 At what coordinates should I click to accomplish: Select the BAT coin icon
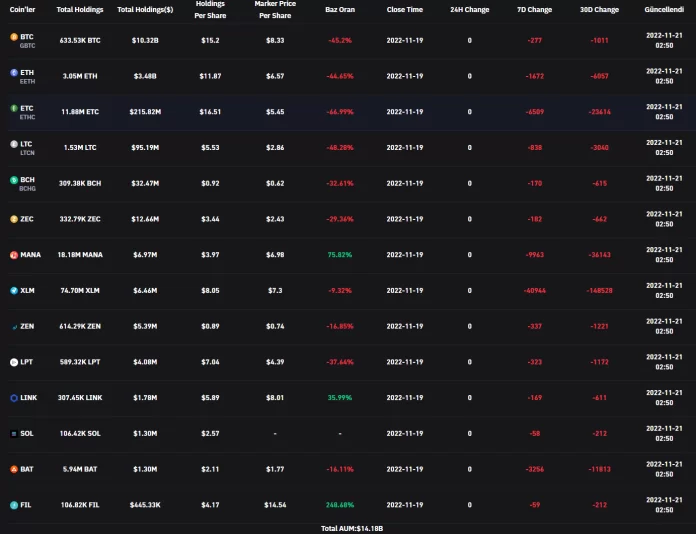[13, 469]
